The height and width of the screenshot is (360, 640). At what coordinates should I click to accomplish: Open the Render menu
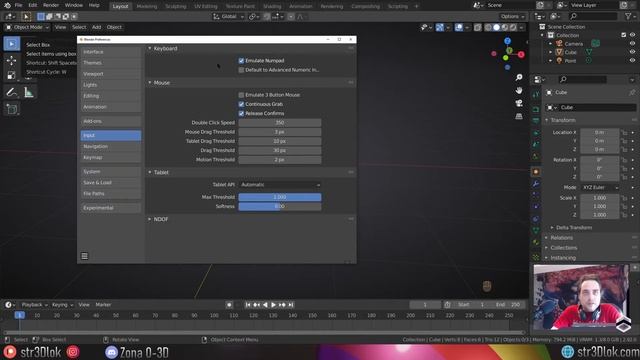click(51, 5)
